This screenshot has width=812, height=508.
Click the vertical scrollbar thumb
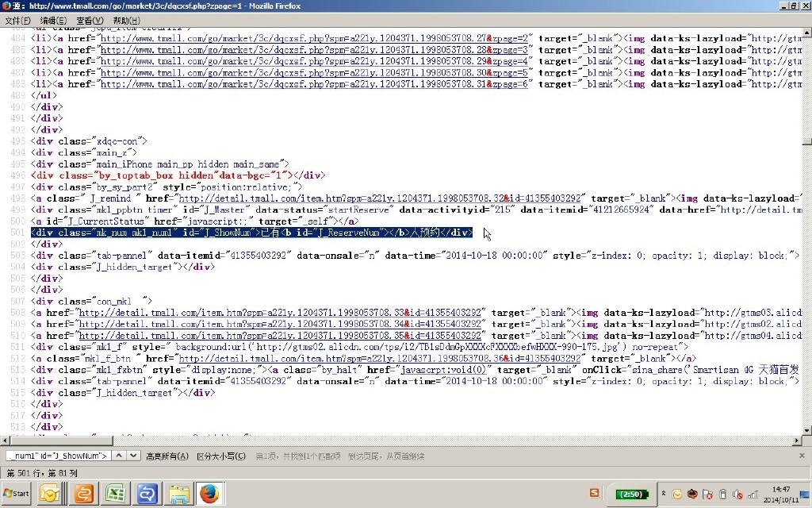tap(806, 141)
